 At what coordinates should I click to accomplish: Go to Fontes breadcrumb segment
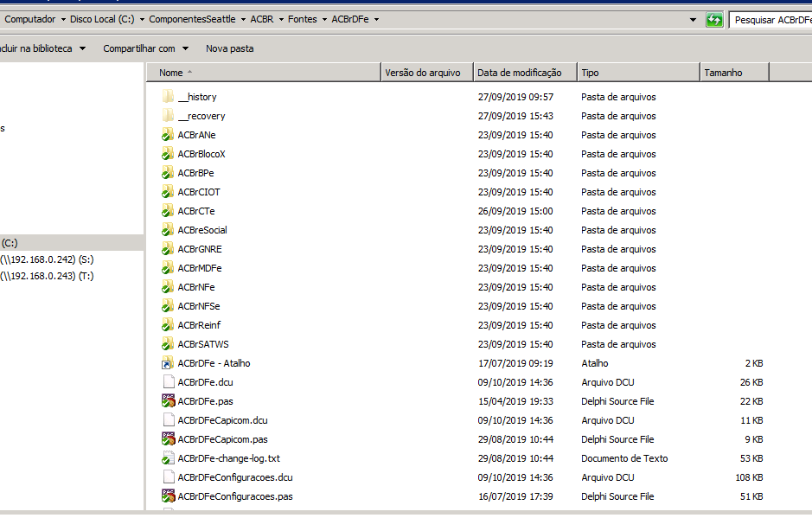coord(303,19)
